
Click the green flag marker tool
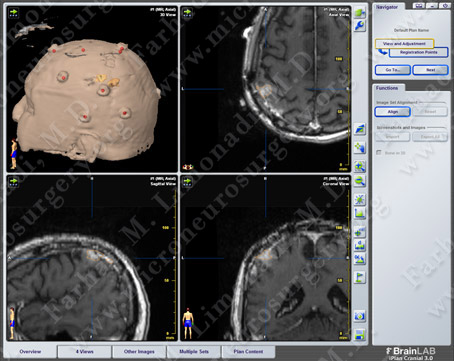tap(360, 277)
